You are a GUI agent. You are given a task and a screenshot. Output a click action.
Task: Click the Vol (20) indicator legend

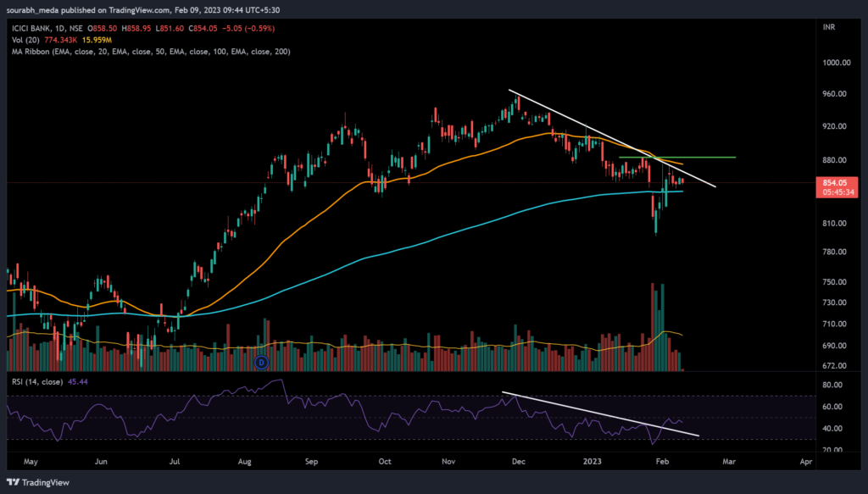pos(25,40)
